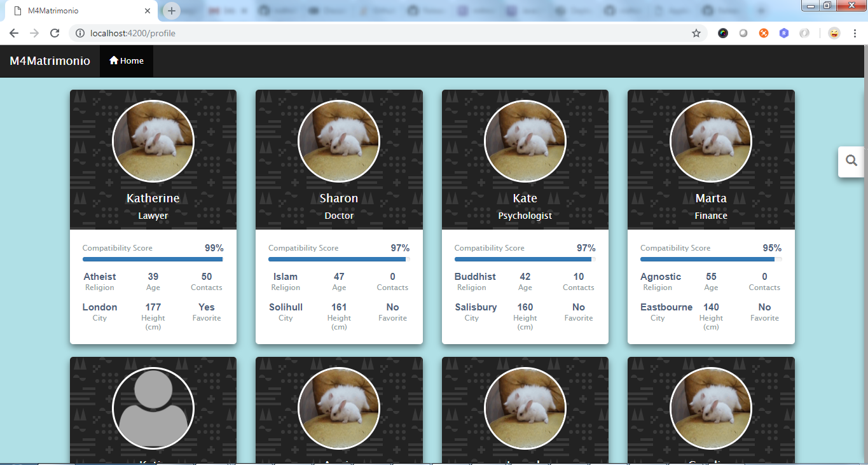
Task: Click the Finance occupation text
Action: [x=711, y=216]
